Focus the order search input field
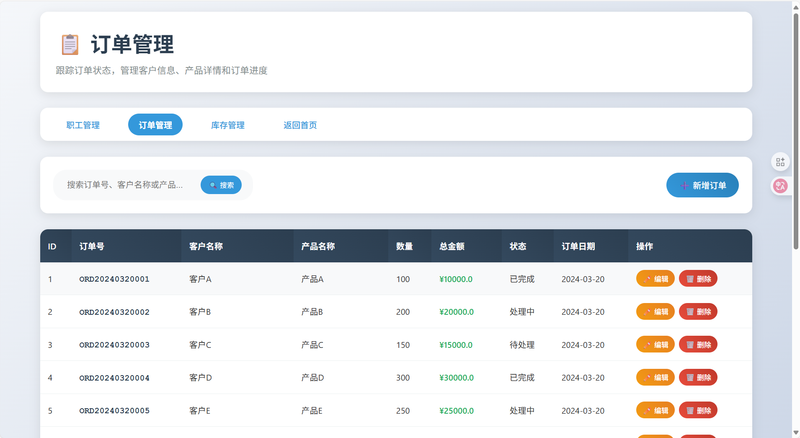This screenshot has width=800, height=438. 128,185
